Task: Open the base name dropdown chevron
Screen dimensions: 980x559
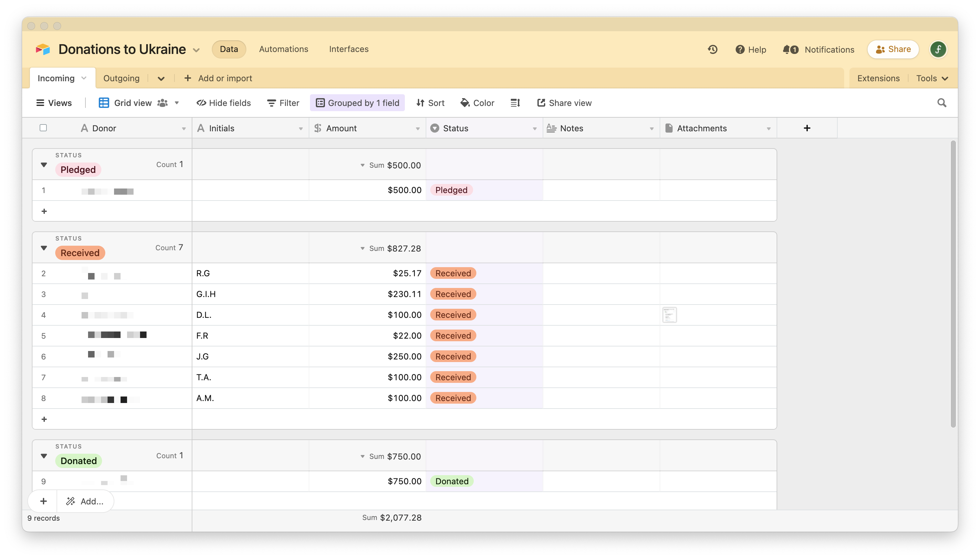Action: 196,50
